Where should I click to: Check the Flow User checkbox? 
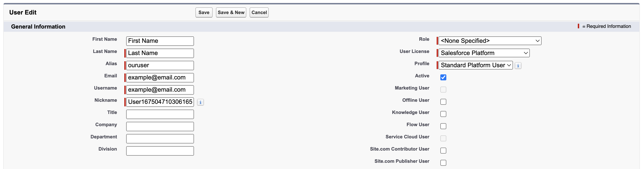coord(443,126)
